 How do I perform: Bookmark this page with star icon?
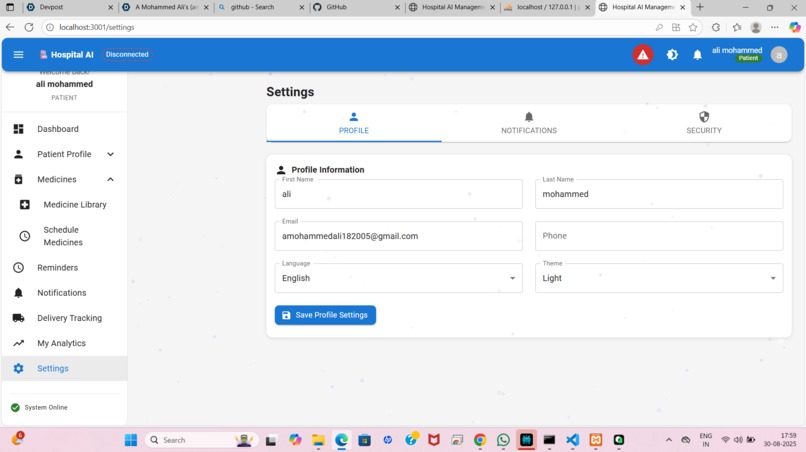(693, 27)
